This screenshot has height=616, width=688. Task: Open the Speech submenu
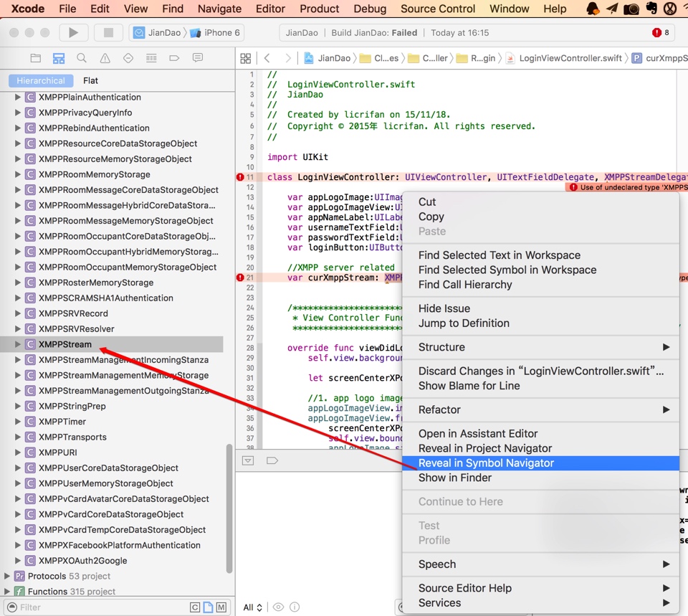540,564
